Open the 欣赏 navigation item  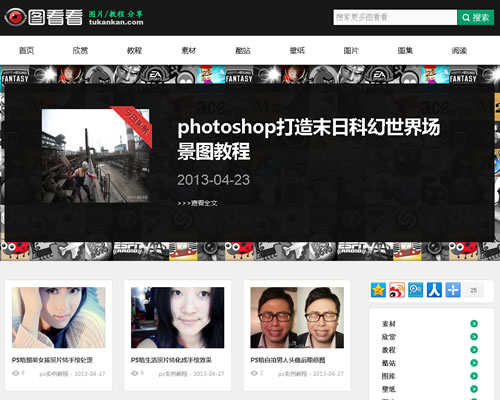(80, 51)
